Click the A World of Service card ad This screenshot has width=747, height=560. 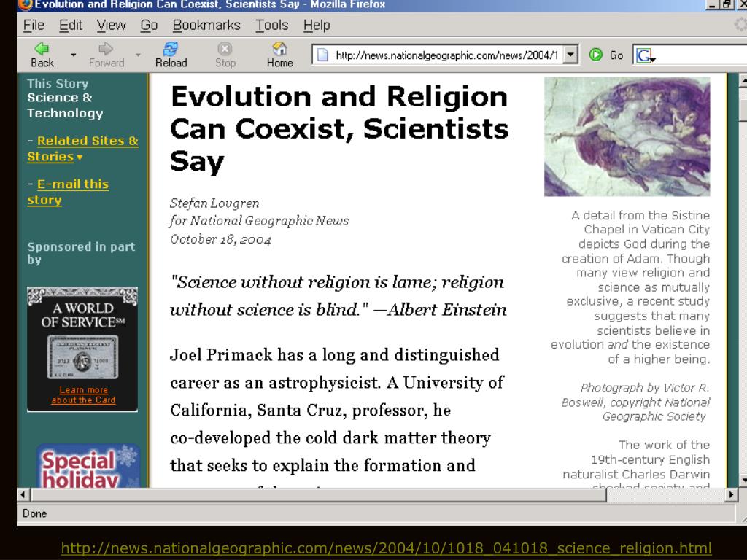[x=82, y=349]
